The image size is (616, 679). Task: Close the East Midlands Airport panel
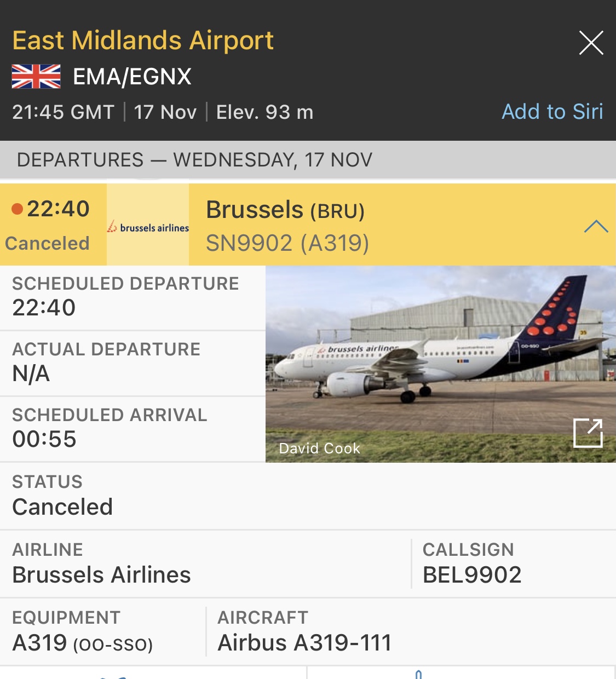(591, 43)
